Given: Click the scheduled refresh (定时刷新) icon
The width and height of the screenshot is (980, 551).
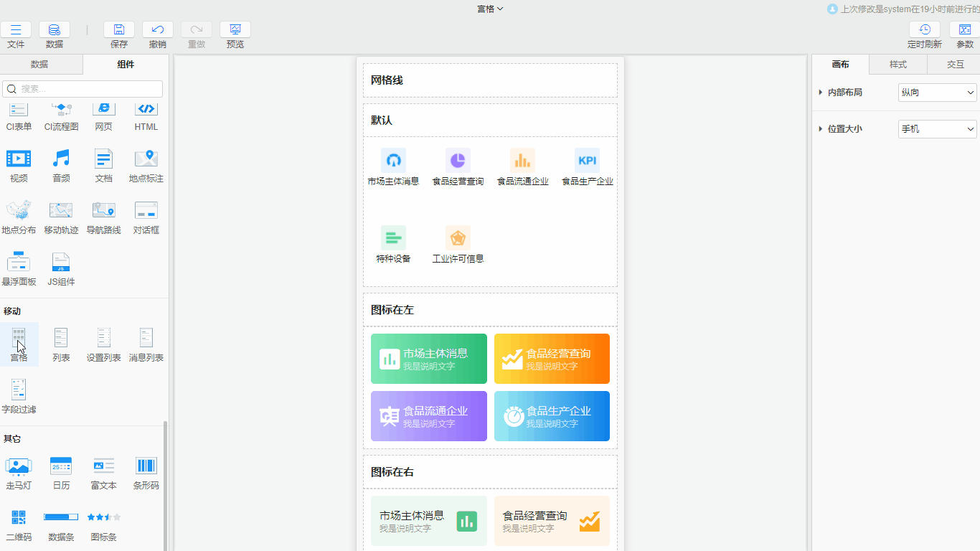Looking at the screenshot, I should pyautogui.click(x=925, y=30).
